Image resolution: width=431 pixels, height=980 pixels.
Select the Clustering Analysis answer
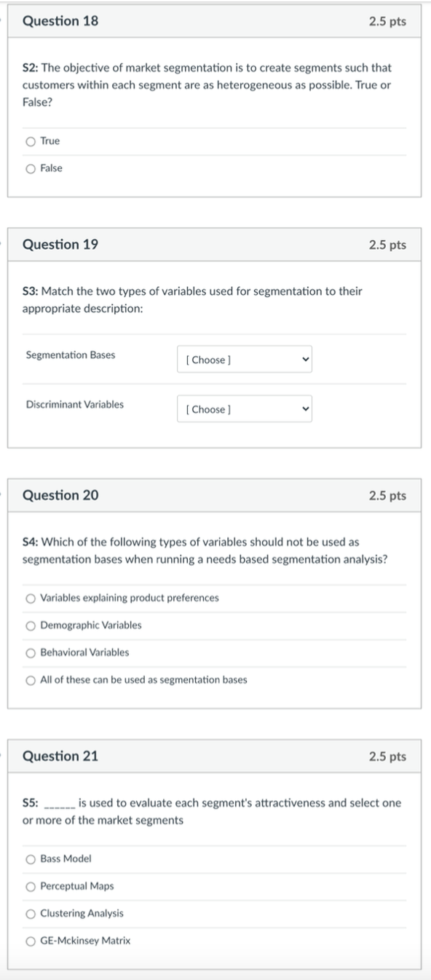pos(29,914)
